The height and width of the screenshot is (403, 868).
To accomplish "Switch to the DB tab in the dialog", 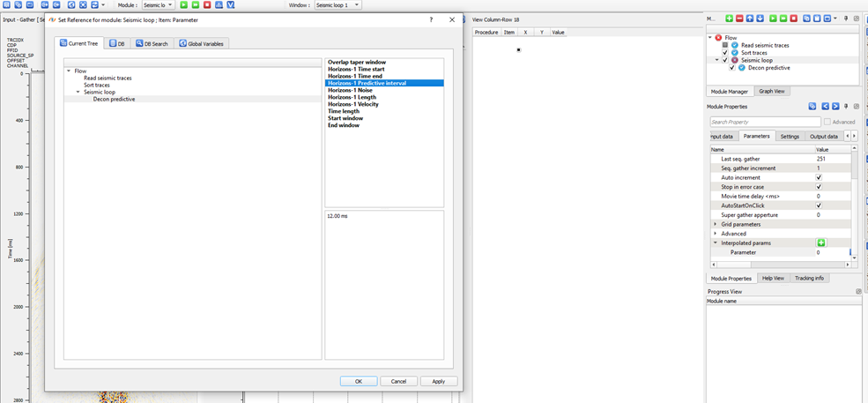I will click(x=117, y=43).
